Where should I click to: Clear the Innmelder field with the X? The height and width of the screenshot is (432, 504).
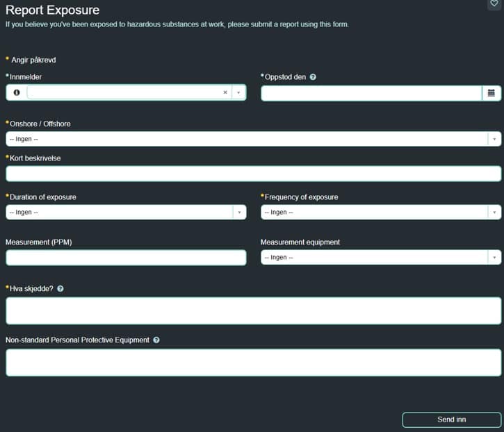pyautogui.click(x=225, y=92)
